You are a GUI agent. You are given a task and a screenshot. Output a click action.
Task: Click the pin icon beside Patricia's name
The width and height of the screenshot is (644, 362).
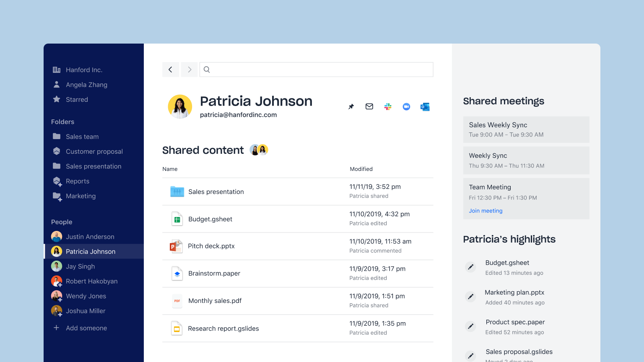(351, 107)
